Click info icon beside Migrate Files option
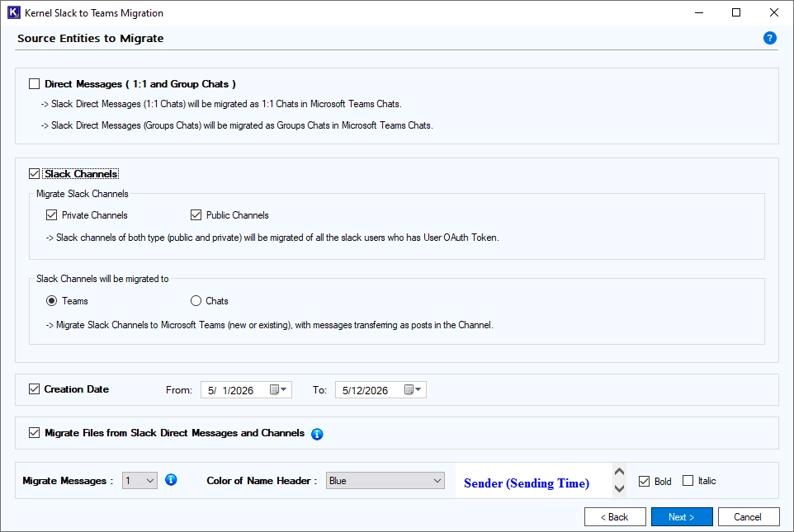 pos(317,434)
